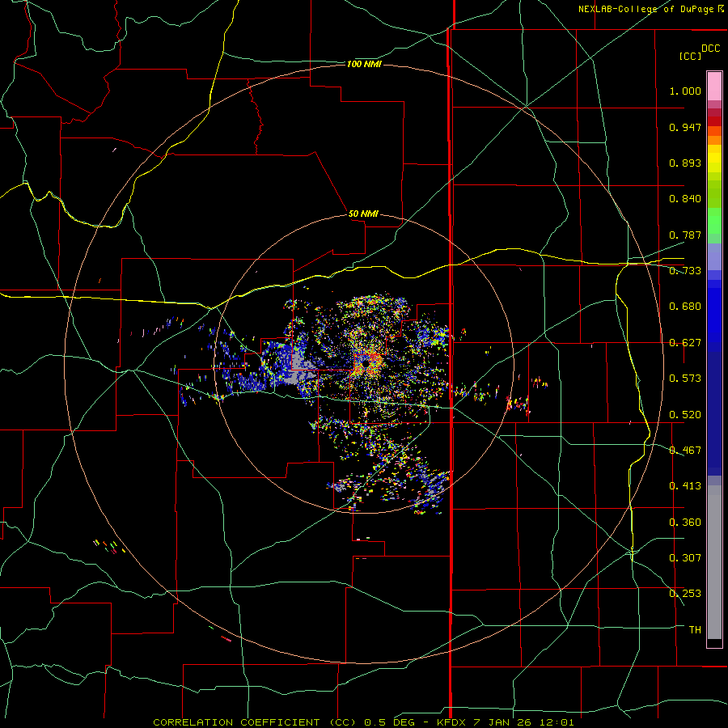Click the 0.680 scale value
The height and width of the screenshot is (728, 728).
pyautogui.click(x=685, y=307)
